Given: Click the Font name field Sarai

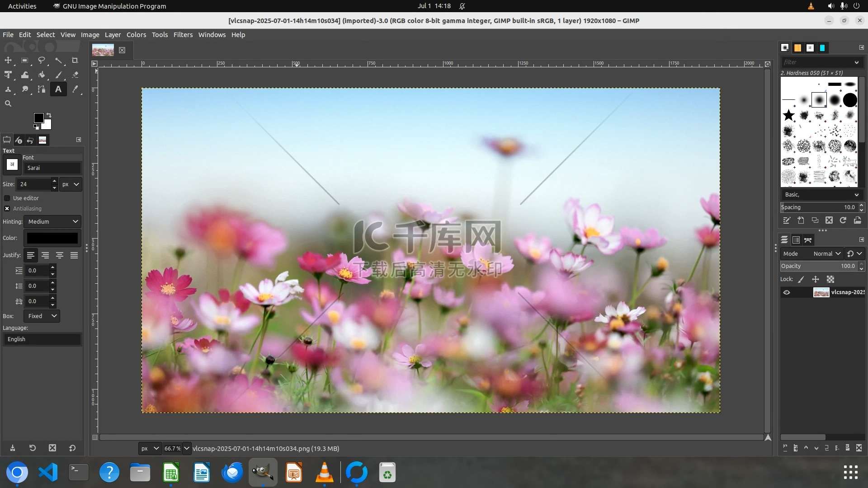Looking at the screenshot, I should coord(52,168).
